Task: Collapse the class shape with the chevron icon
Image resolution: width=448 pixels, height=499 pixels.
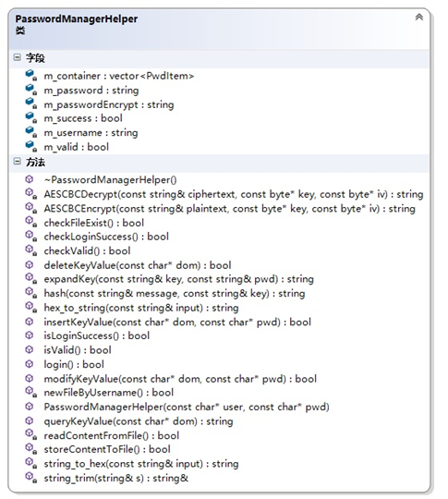Action: (x=418, y=17)
